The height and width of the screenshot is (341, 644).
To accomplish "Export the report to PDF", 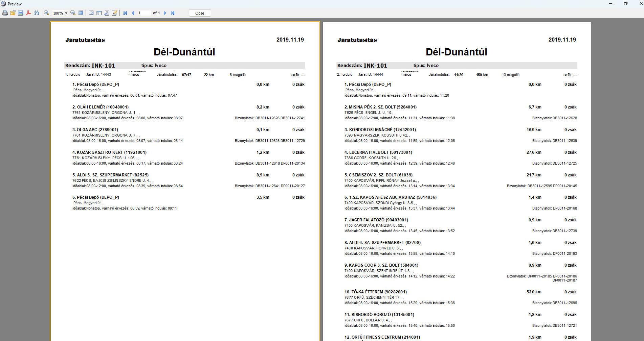I will pyautogui.click(x=28, y=13).
